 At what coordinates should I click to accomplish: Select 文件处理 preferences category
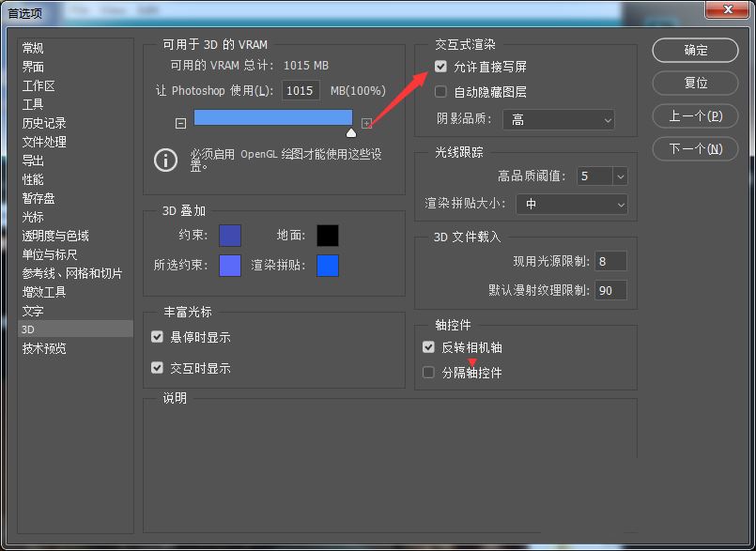click(44, 142)
